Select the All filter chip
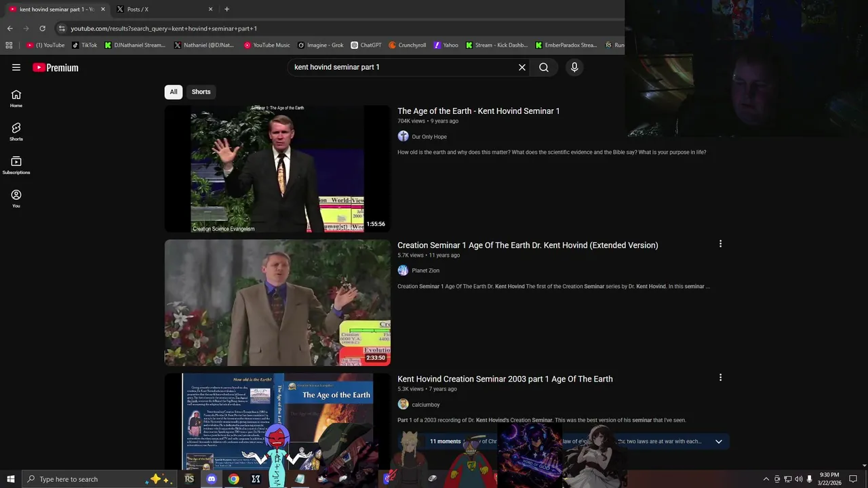868x488 pixels. pos(174,92)
